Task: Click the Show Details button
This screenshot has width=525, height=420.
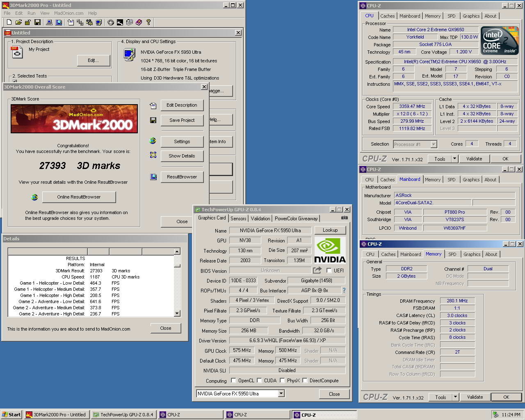Action: [x=182, y=156]
